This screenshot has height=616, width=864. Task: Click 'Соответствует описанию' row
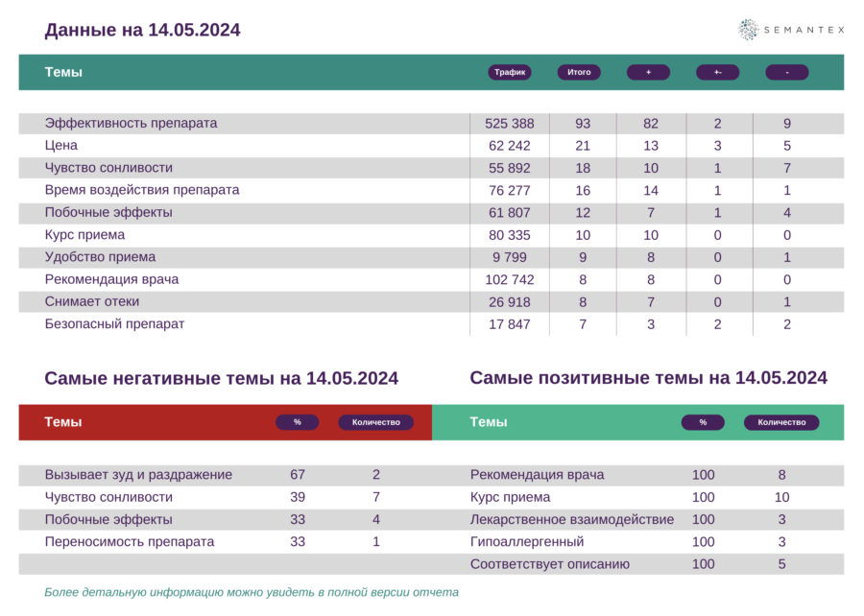(x=638, y=564)
